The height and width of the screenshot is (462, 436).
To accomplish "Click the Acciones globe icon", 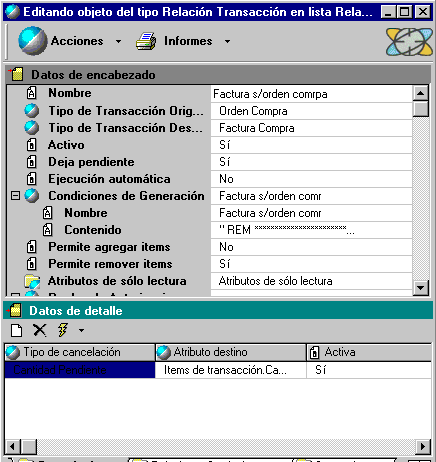I will coord(32,41).
